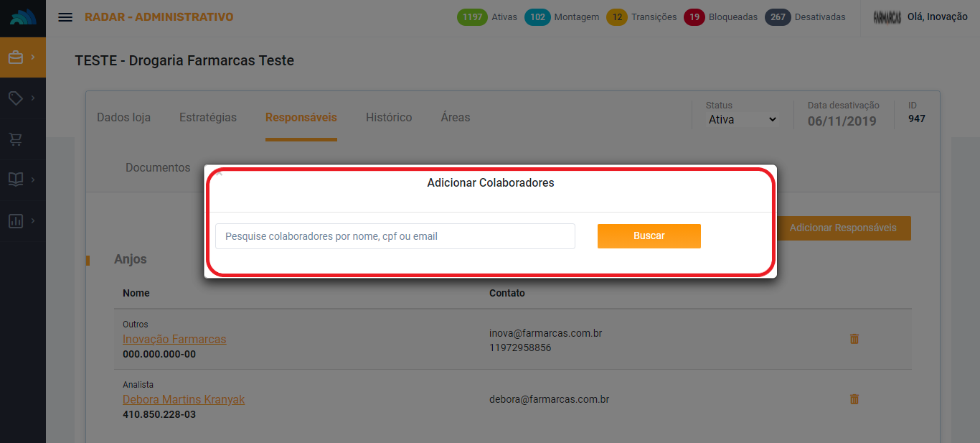Open the bar chart reports icon

coord(16,221)
